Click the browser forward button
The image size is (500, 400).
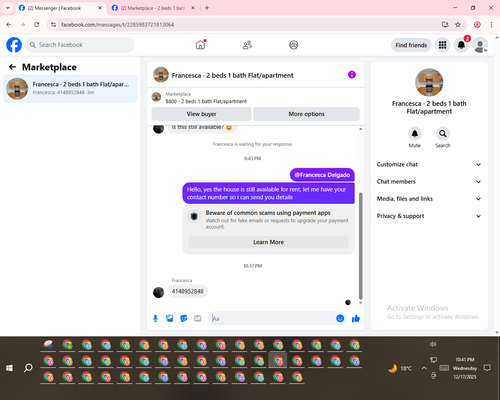[x=22, y=25]
